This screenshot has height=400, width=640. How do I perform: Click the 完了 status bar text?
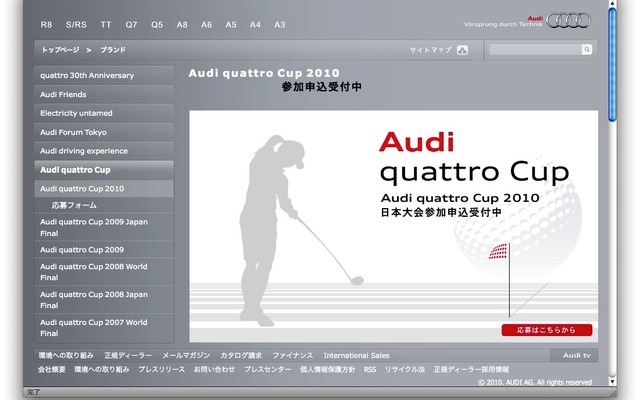34,392
